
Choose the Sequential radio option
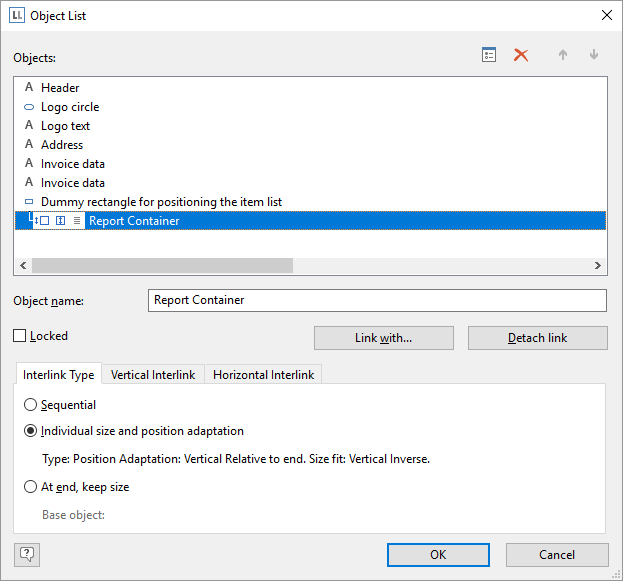[31, 405]
